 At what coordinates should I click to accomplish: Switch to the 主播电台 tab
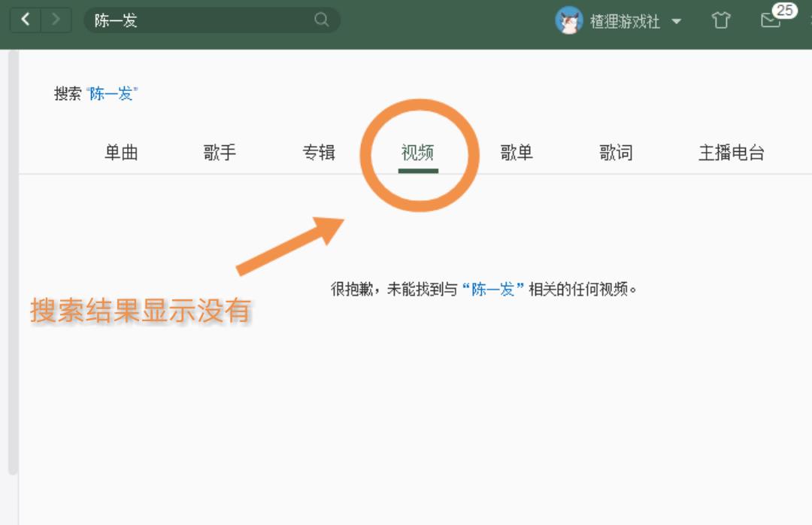click(x=731, y=153)
